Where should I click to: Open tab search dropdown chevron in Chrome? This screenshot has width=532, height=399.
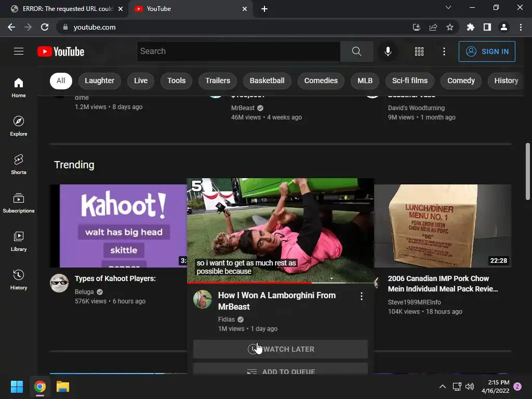click(x=448, y=7)
